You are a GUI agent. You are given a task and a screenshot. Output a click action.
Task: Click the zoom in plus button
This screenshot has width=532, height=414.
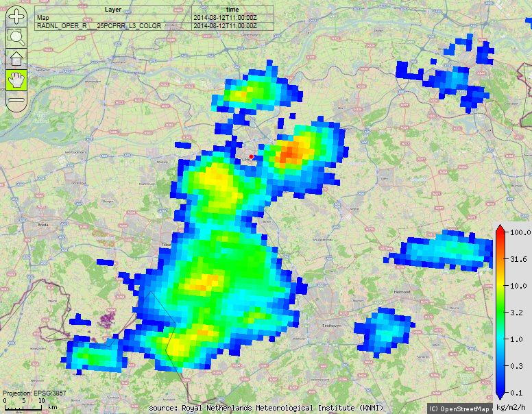click(16, 18)
